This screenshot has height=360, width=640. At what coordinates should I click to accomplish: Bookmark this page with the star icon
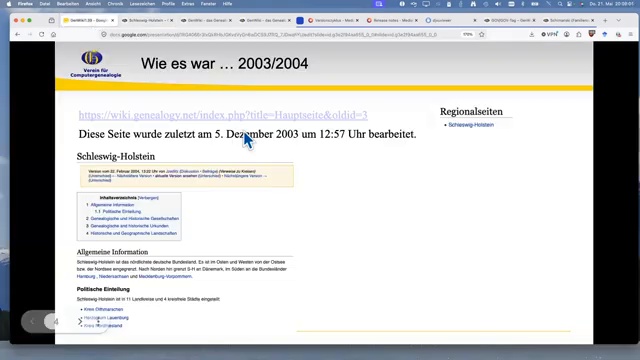482,35
